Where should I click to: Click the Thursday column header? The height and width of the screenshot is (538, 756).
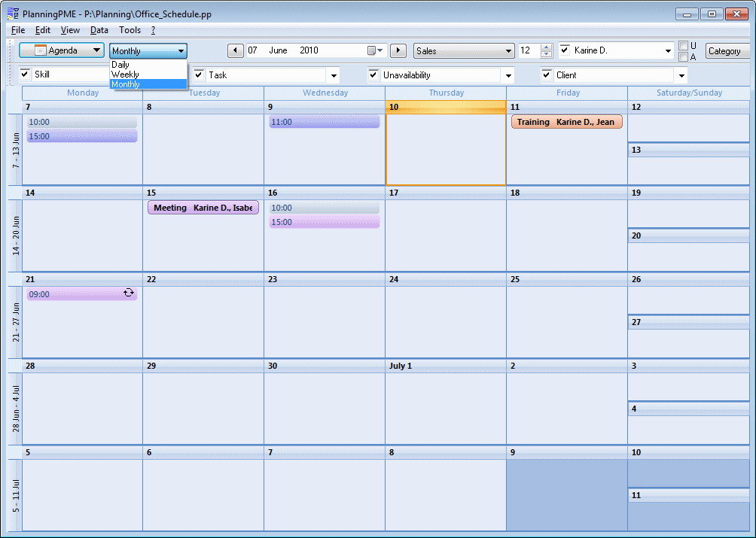coord(446,93)
